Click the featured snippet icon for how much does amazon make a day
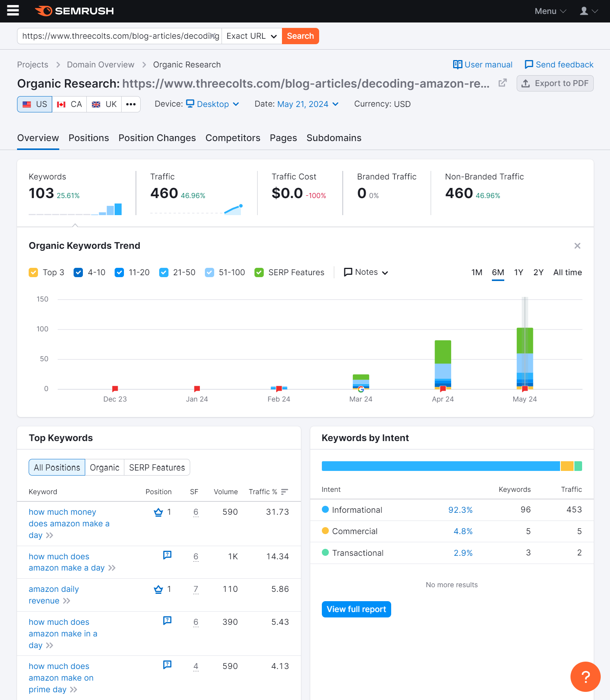The width and height of the screenshot is (610, 700). 167,555
